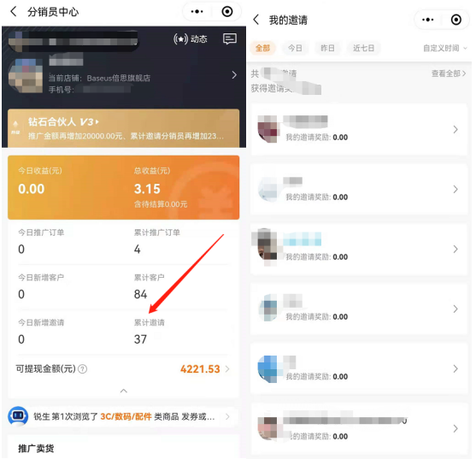Open 查看全部 invitations link
476x459 pixels.
(x=450, y=74)
